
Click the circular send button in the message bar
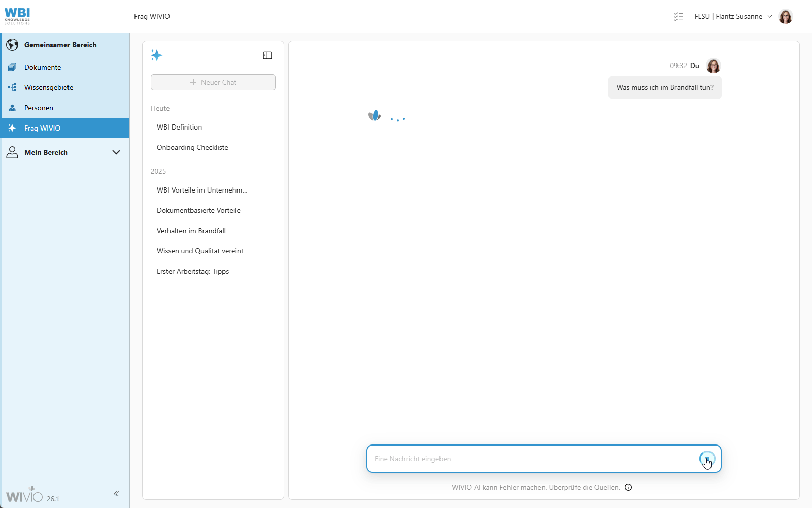[707, 459]
